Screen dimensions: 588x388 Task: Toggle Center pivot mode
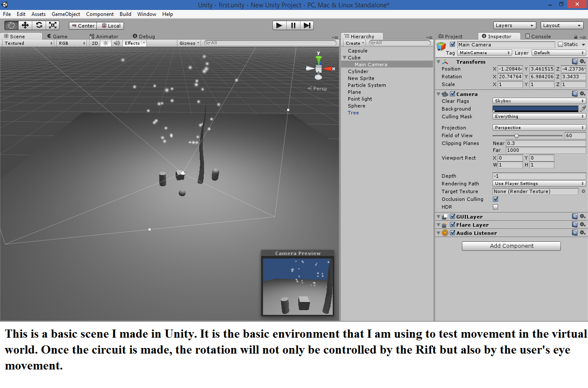tap(83, 26)
